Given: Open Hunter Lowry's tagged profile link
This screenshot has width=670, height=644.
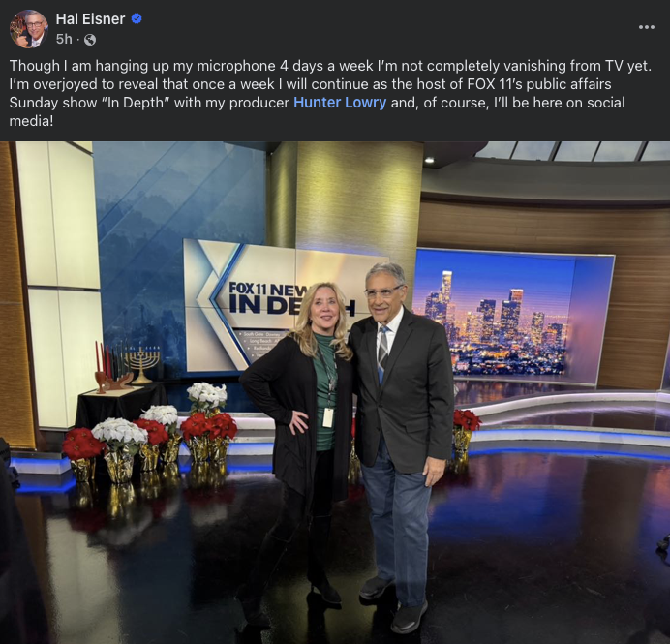Looking at the screenshot, I should click(x=340, y=103).
